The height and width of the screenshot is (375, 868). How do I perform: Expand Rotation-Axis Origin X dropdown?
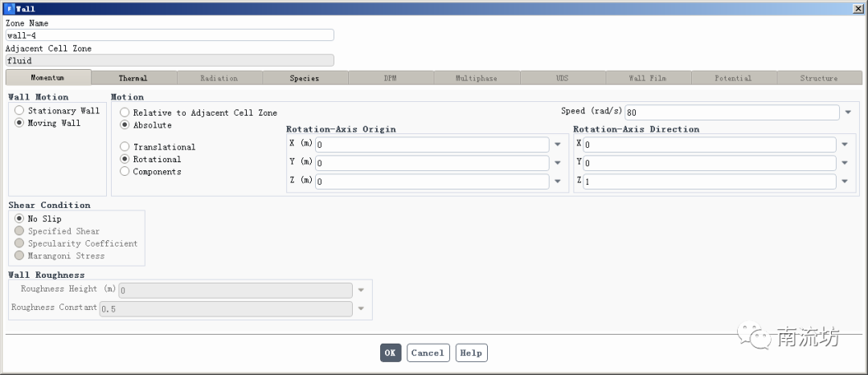558,145
